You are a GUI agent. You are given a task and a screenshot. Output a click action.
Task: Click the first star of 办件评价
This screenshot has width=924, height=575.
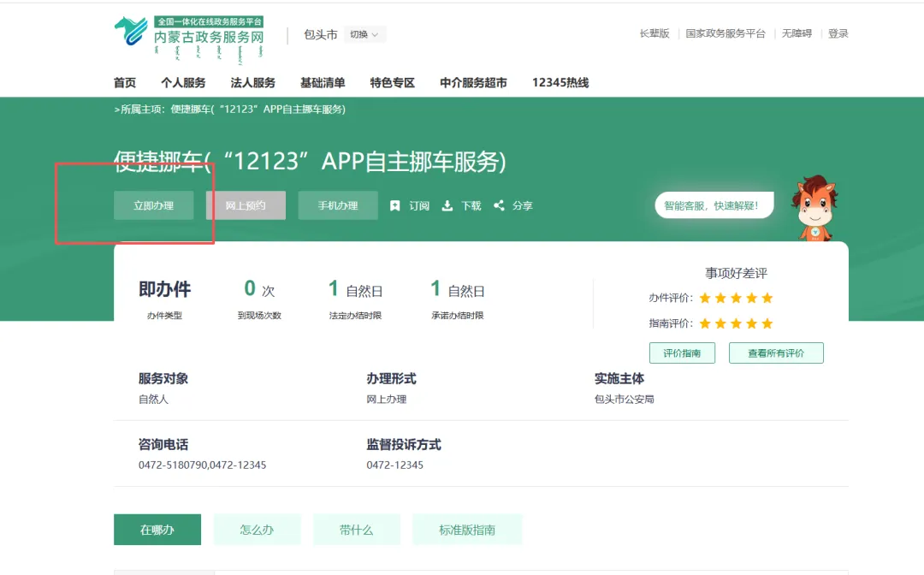[705, 298]
